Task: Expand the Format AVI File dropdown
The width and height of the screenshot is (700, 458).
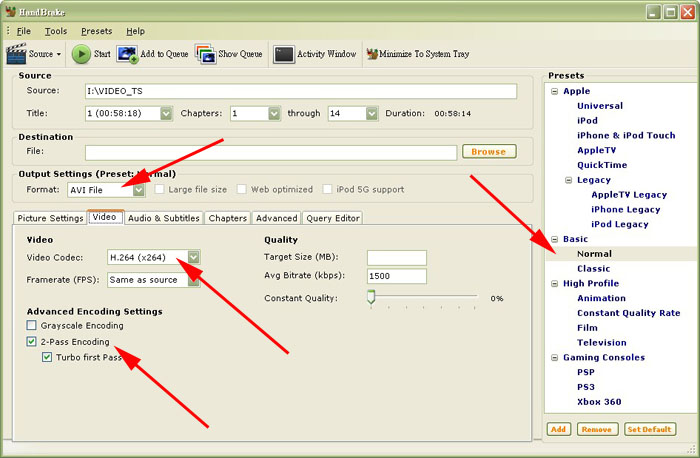Action: (139, 189)
